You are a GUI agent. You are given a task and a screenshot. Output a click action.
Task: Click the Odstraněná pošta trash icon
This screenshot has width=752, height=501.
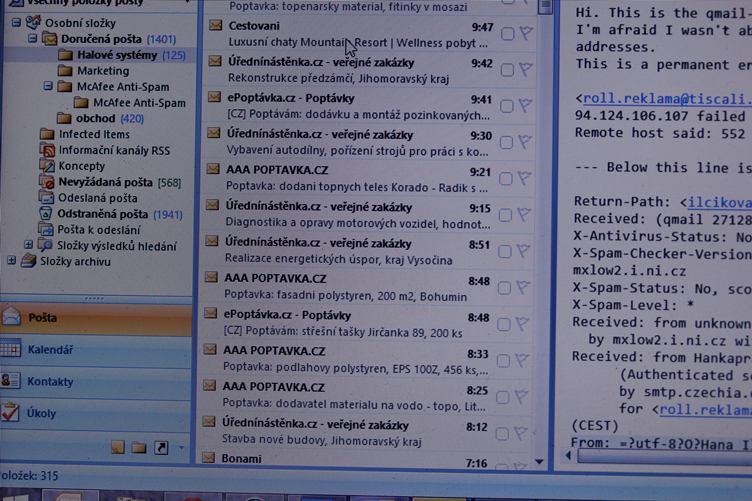click(x=46, y=213)
